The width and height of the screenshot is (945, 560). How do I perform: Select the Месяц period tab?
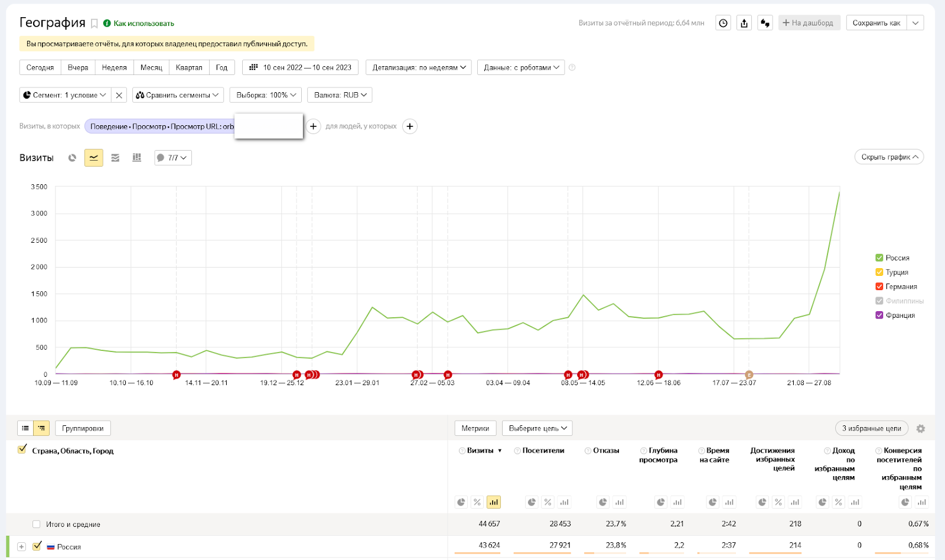coord(151,67)
